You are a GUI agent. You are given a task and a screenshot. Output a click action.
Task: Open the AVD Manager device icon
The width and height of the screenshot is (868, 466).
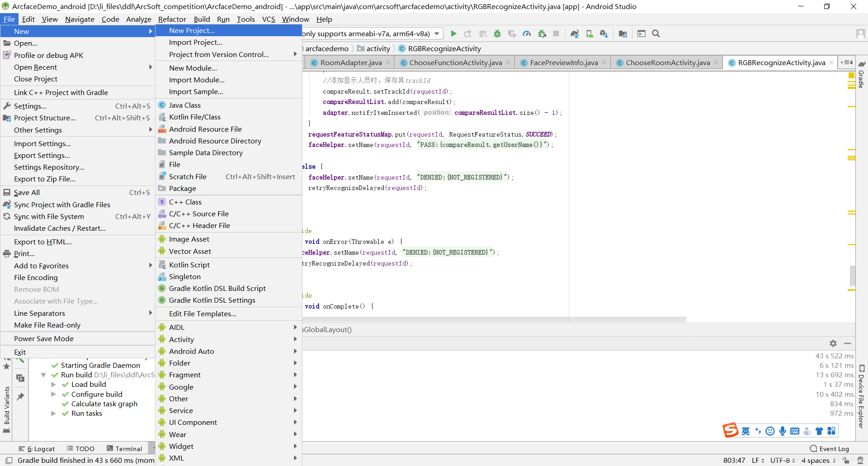[x=589, y=33]
